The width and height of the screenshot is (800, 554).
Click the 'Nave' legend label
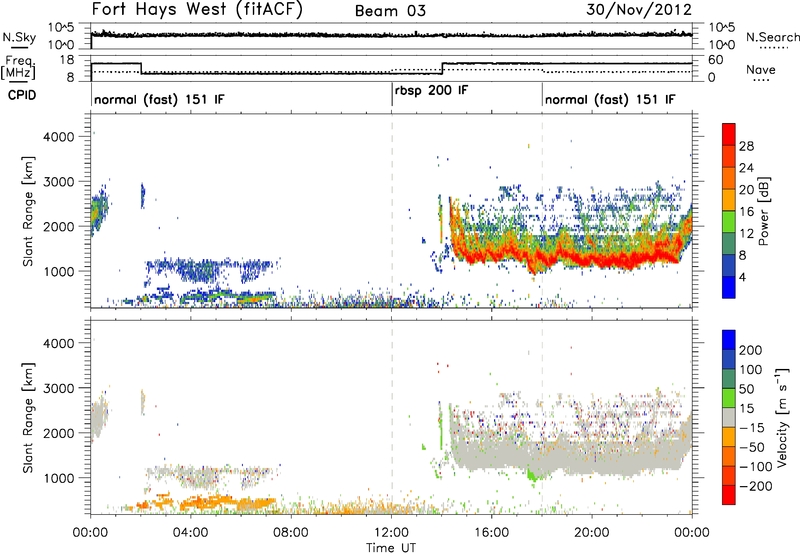pos(761,69)
